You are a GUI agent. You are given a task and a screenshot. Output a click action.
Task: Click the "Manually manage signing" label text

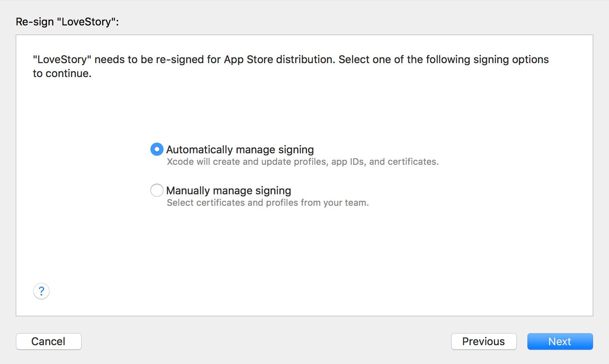click(x=229, y=191)
